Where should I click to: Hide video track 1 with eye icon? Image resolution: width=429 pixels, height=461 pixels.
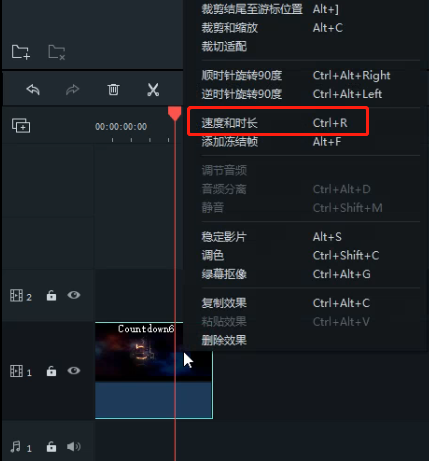(x=74, y=370)
